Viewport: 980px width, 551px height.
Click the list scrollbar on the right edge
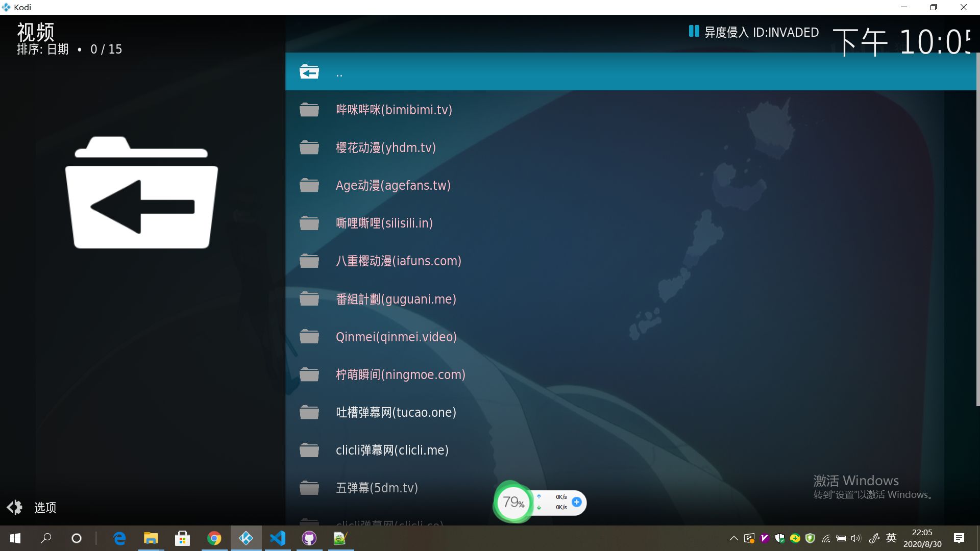click(978, 230)
